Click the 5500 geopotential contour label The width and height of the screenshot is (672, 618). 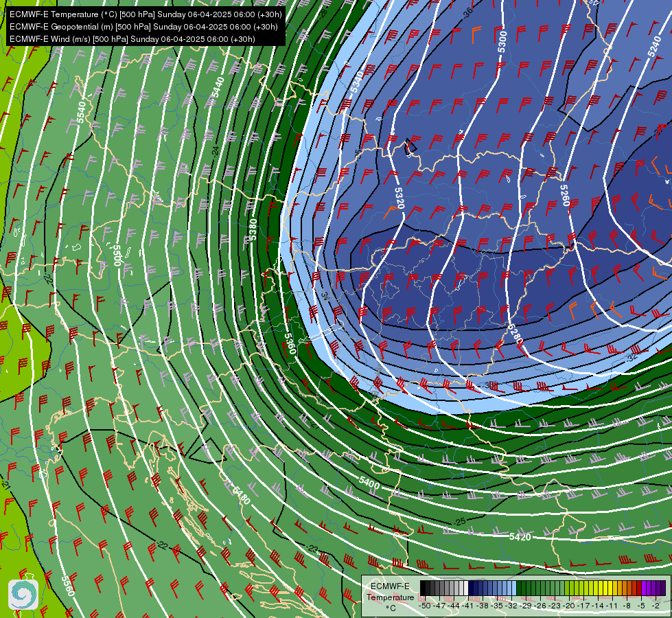(117, 255)
